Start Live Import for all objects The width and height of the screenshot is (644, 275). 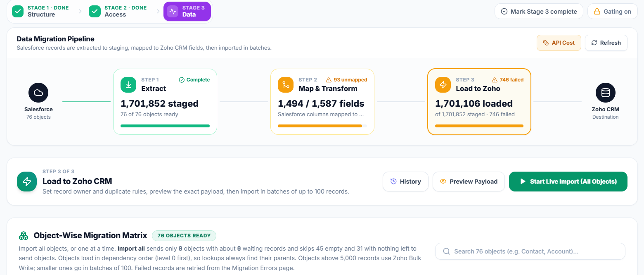(x=568, y=182)
